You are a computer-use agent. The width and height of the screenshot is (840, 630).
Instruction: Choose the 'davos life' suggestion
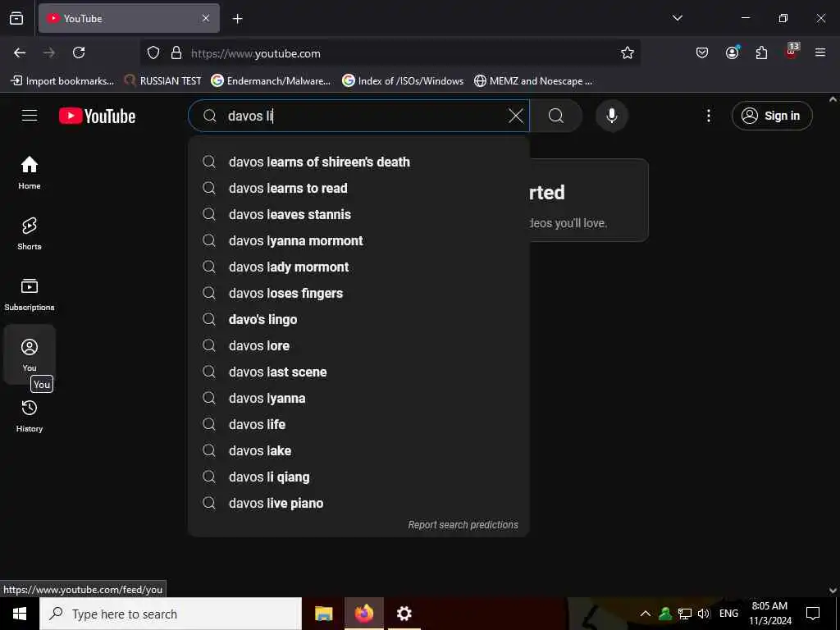pyautogui.click(x=358, y=424)
